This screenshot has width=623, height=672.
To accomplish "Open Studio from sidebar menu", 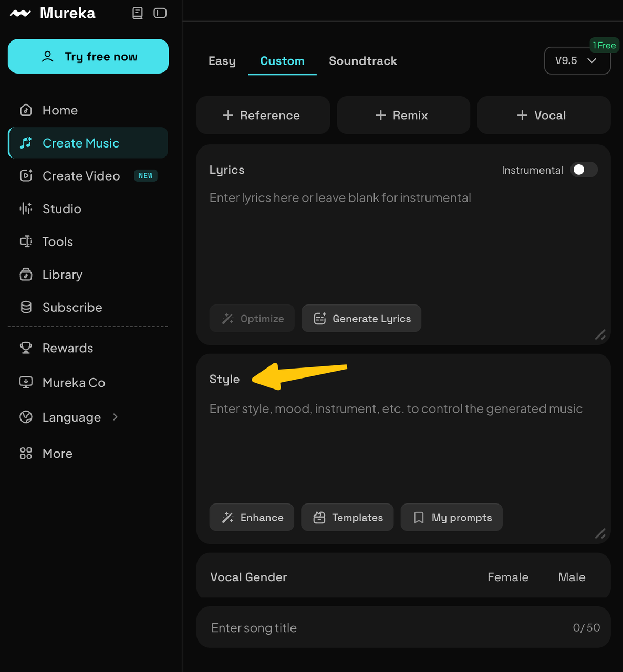I will tap(88, 208).
